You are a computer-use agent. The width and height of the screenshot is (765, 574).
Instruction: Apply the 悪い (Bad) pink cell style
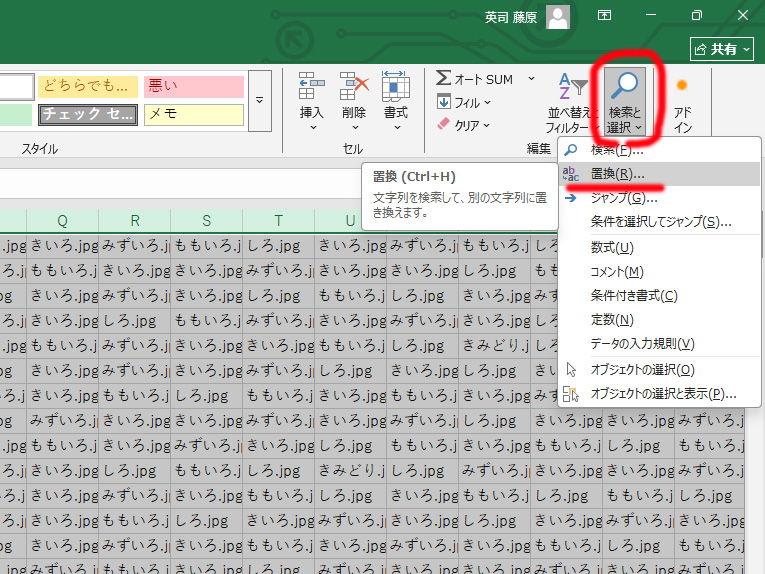coord(193,86)
